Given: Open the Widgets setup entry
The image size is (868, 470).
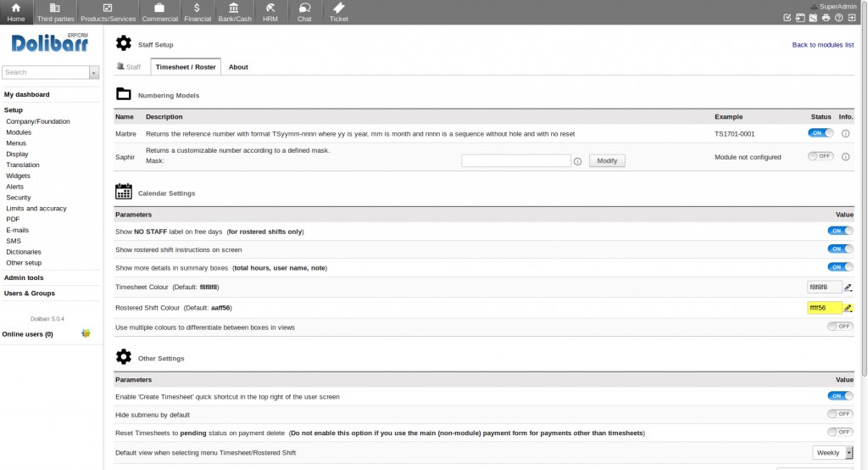Looking at the screenshot, I should [x=19, y=176].
